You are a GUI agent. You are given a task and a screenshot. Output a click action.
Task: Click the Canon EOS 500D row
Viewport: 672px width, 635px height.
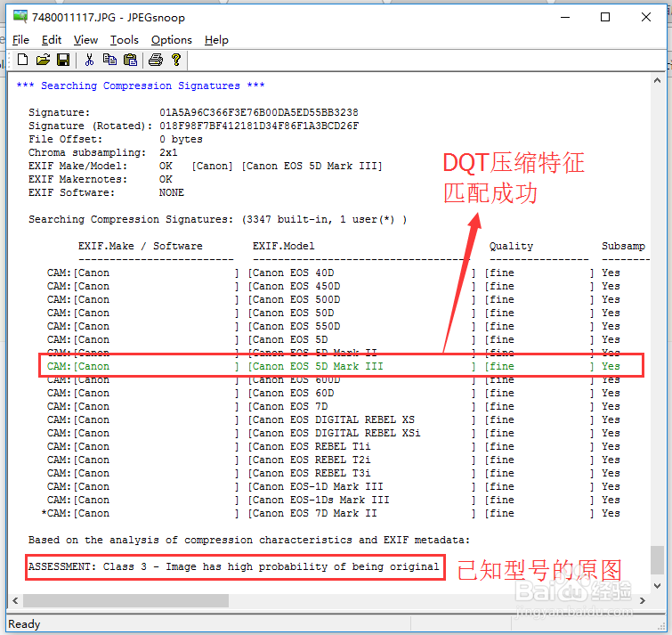coord(334,299)
